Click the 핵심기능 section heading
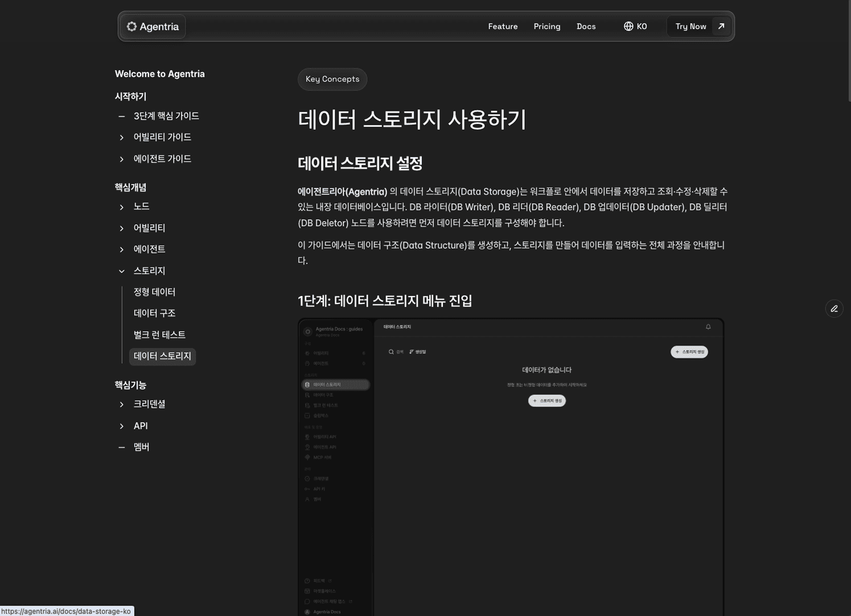The height and width of the screenshot is (616, 851). click(x=130, y=385)
